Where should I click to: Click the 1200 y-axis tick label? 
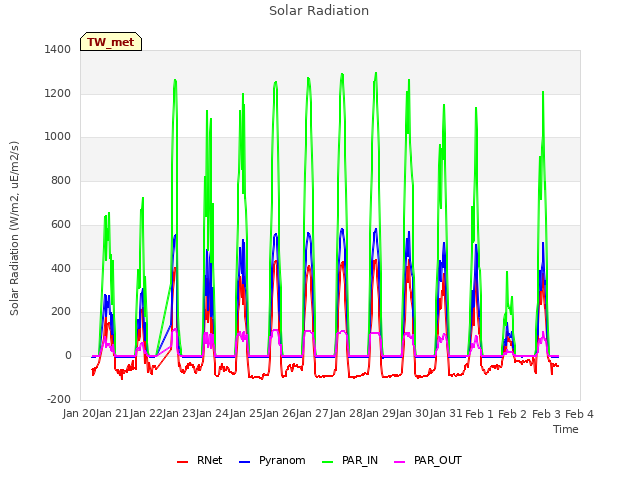click(x=58, y=93)
